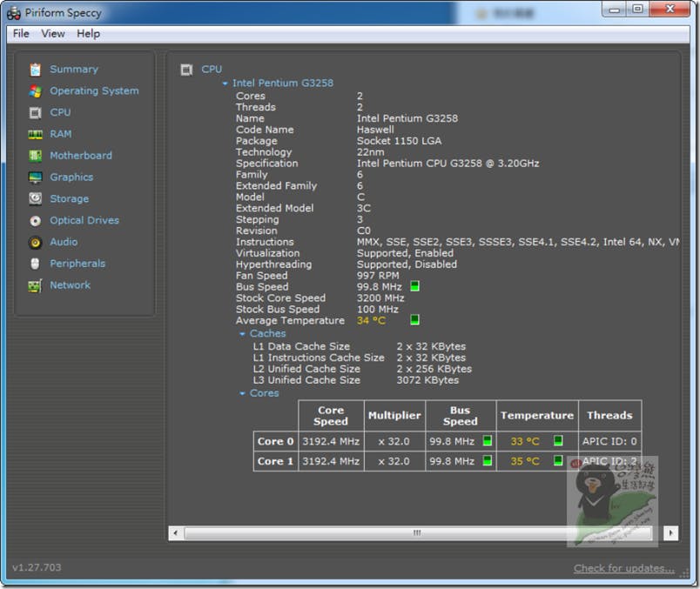Select the Peripherals section label
700x589 pixels.
77,264
